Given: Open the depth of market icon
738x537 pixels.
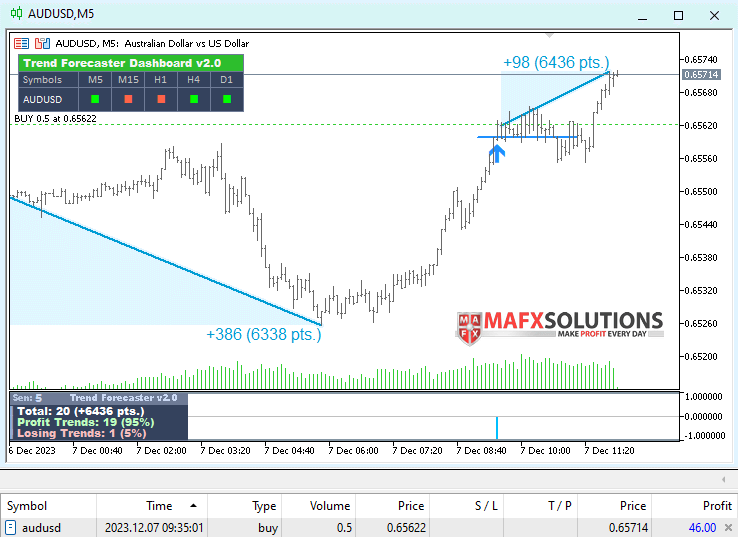Looking at the screenshot, I should 42,44.
